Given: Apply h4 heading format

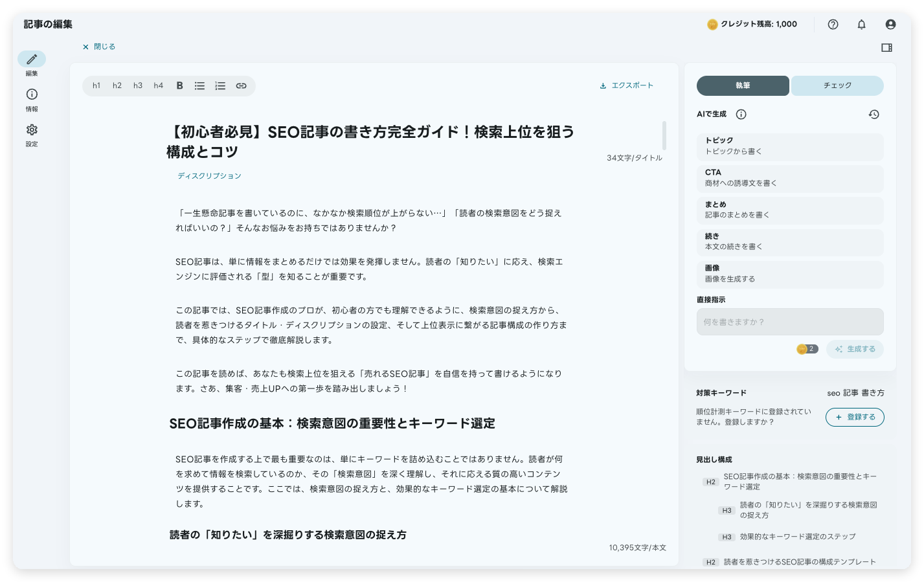Looking at the screenshot, I should 159,85.
